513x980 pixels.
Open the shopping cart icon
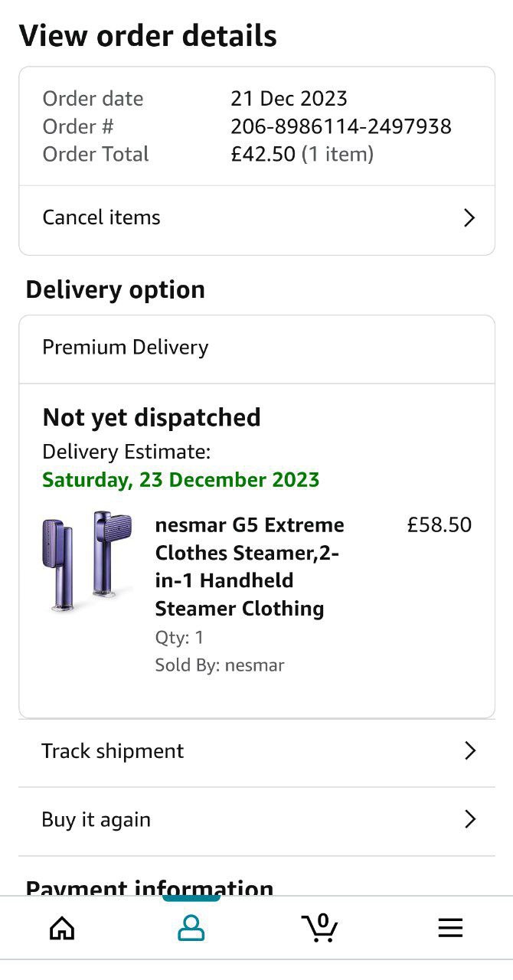coord(319,927)
